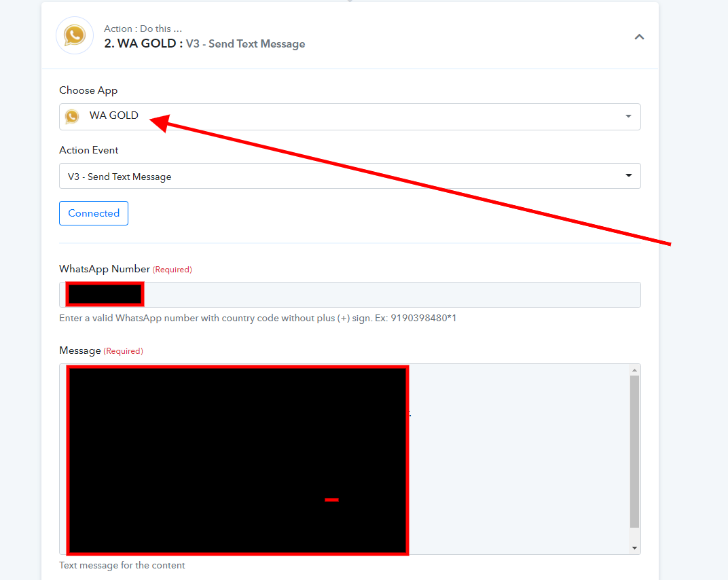Screen dimensions: 728x580
Task: Click the message scrollbar down arrow
Action: pos(635,549)
